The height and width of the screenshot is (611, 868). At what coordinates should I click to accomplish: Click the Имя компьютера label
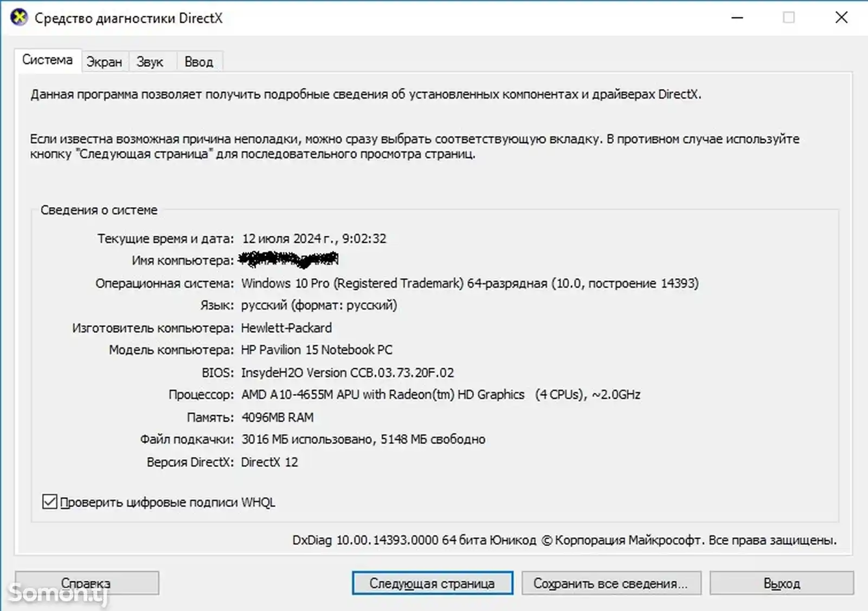point(183,261)
